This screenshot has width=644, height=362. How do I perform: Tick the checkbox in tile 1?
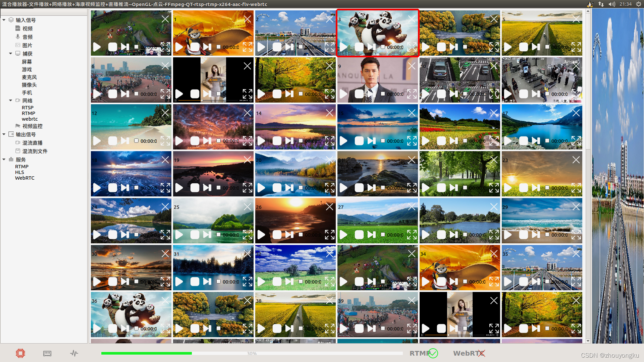click(218, 47)
